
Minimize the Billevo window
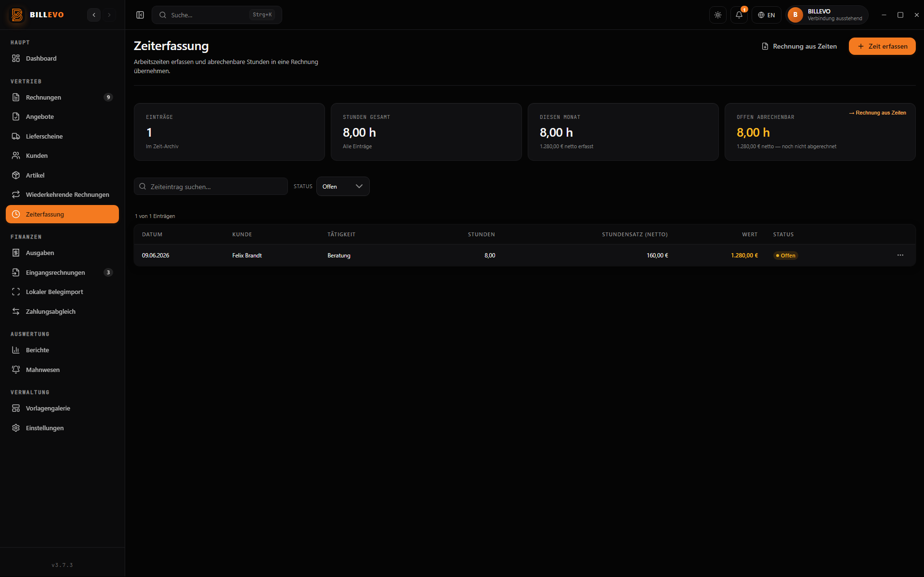(x=884, y=15)
